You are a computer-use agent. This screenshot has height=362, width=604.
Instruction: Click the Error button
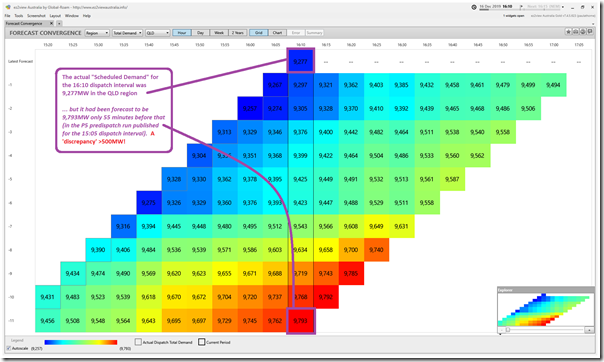[x=296, y=33]
